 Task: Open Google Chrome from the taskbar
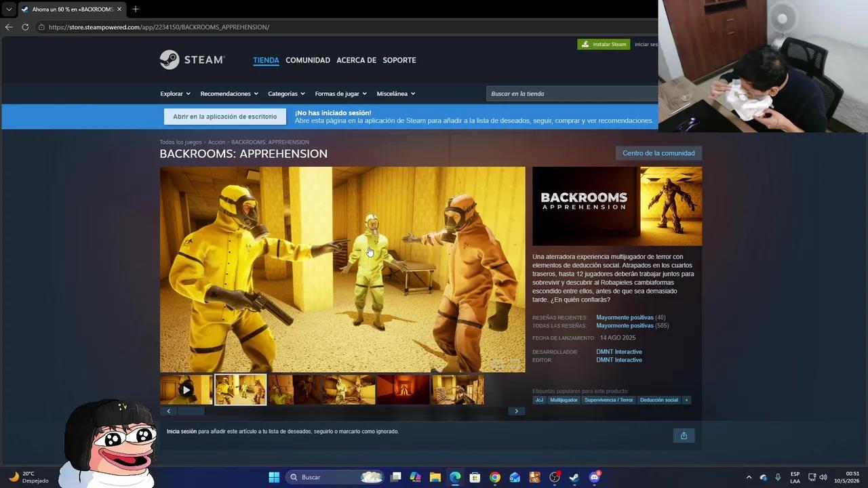495,477
